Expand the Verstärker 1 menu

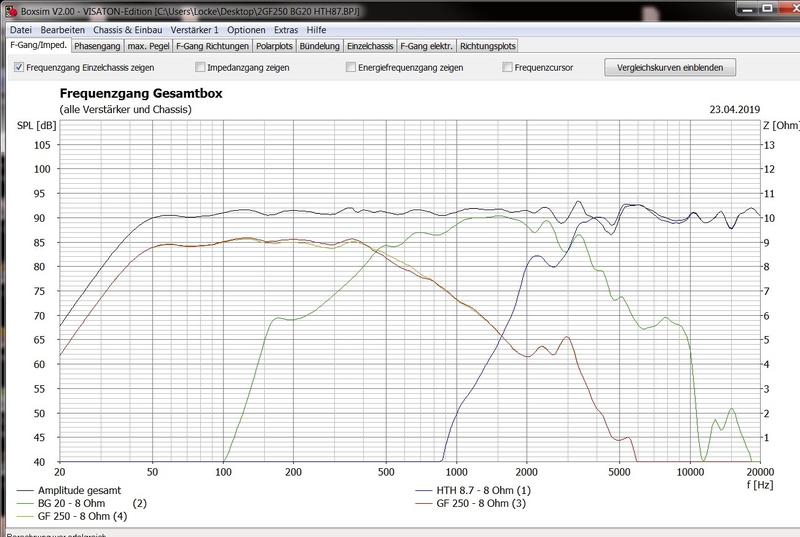(x=194, y=30)
